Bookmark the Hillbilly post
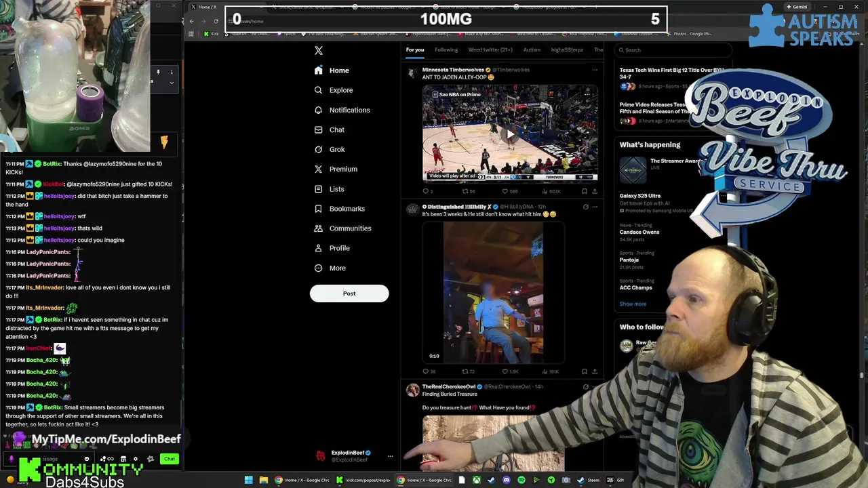Viewport: 868px width, 488px height. click(x=585, y=371)
